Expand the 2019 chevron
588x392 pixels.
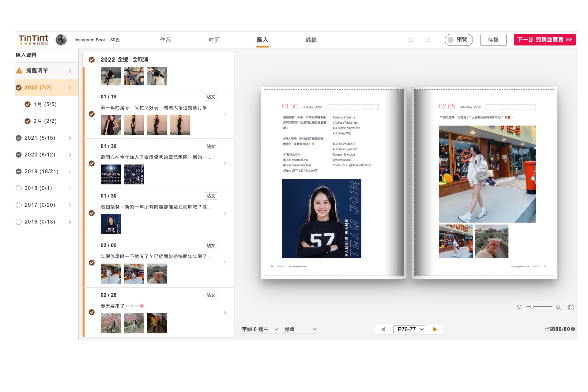pos(70,171)
